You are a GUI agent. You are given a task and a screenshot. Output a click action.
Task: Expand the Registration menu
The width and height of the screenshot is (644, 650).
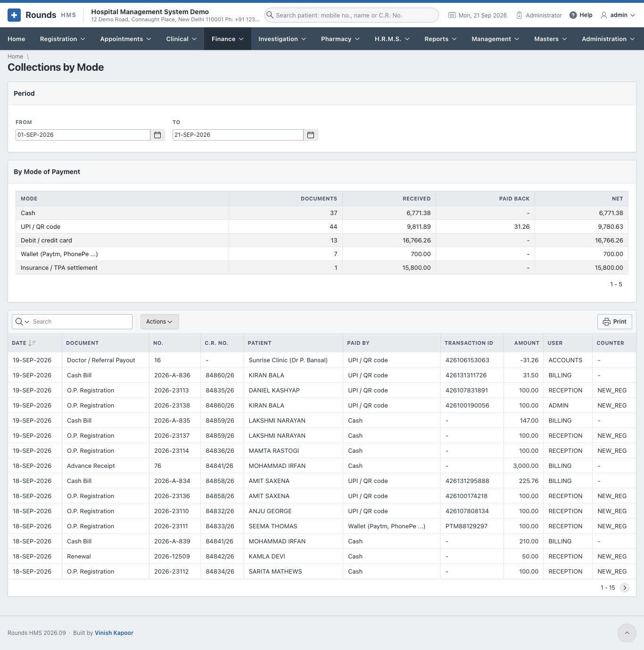pos(63,39)
